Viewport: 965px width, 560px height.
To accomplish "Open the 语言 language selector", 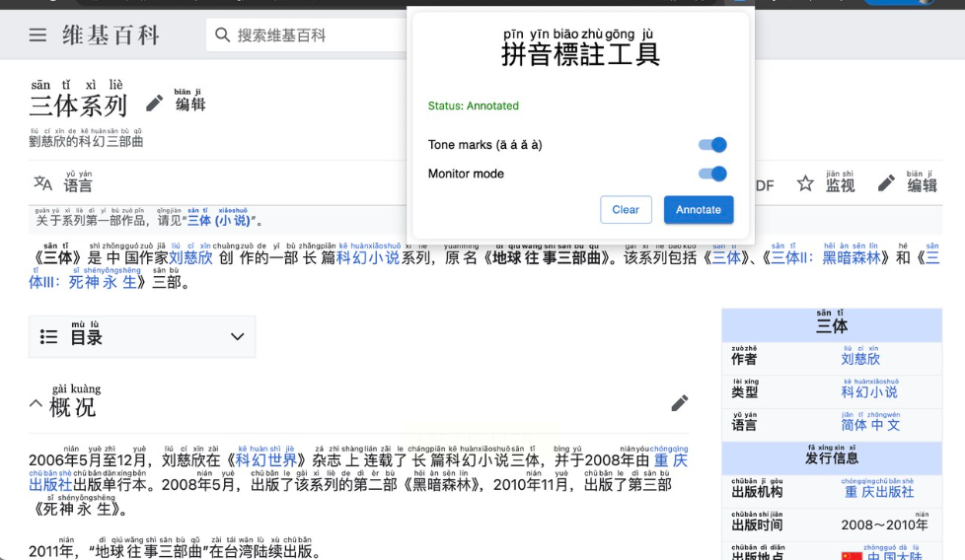I will pyautogui.click(x=78, y=182).
